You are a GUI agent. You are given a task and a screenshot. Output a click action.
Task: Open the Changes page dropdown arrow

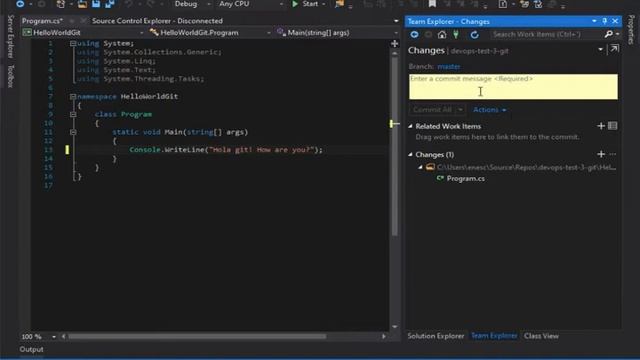pyautogui.click(x=600, y=50)
